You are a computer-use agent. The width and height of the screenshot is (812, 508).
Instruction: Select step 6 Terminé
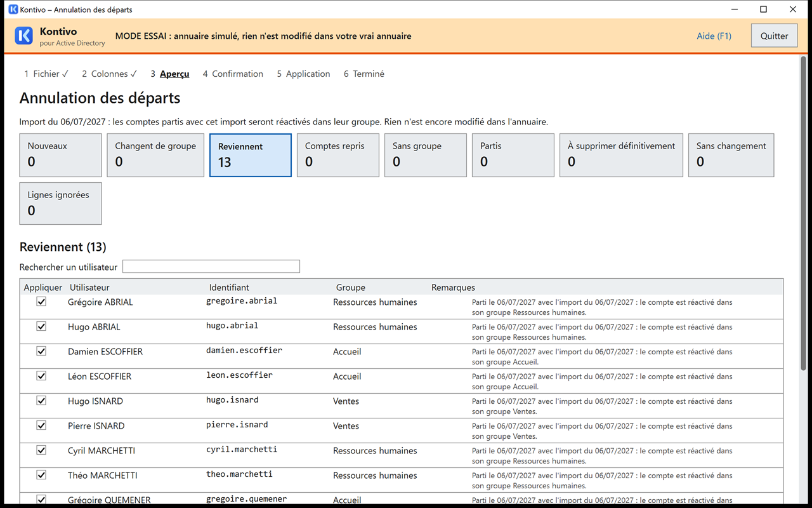pos(364,74)
